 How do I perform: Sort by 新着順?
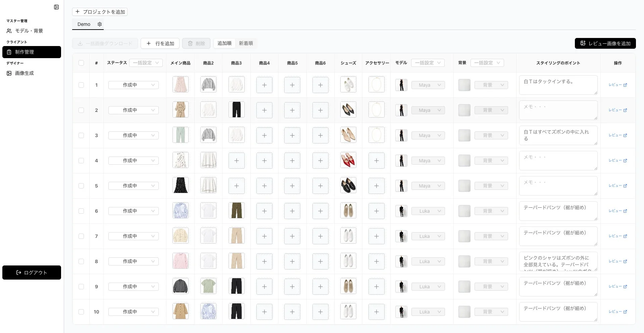point(246,43)
